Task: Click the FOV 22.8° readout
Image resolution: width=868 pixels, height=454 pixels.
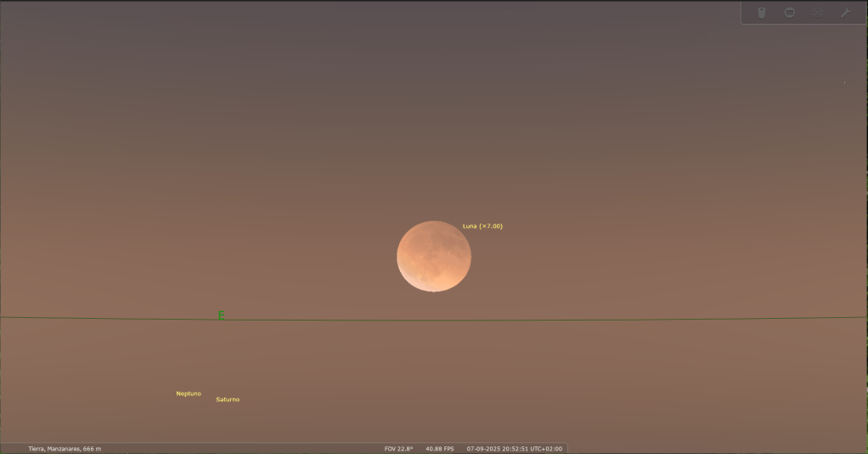Action: (398, 449)
